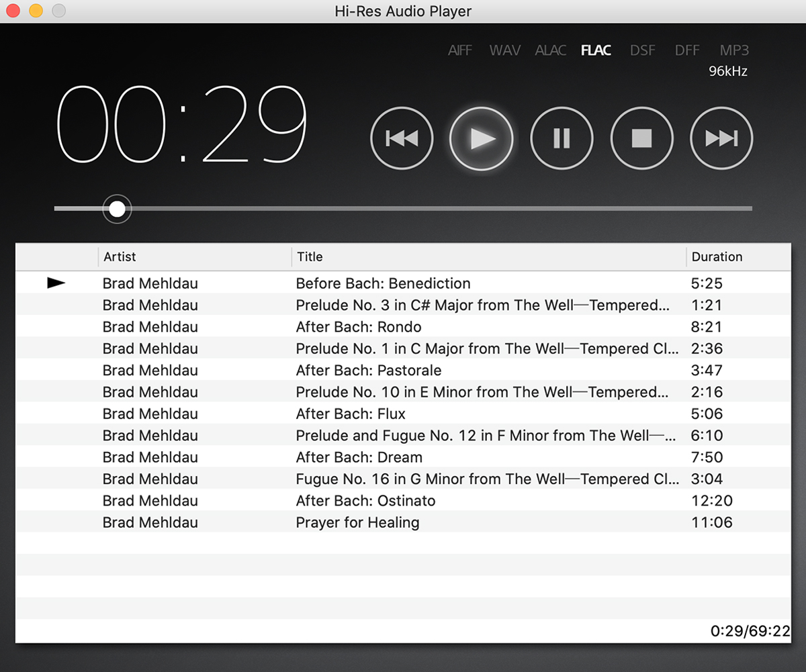Skip to the next track
The image size is (806, 672).
(721, 138)
